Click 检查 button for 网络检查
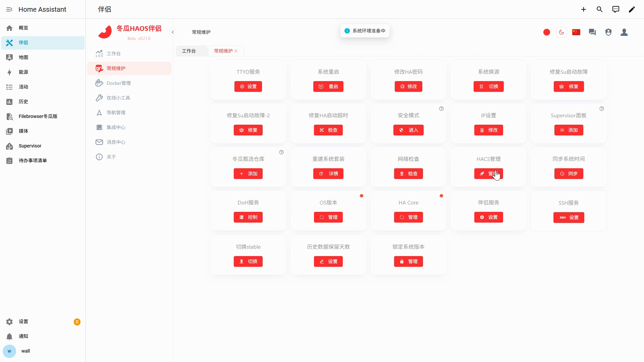Viewport: 644px width, 362px height. (409, 174)
